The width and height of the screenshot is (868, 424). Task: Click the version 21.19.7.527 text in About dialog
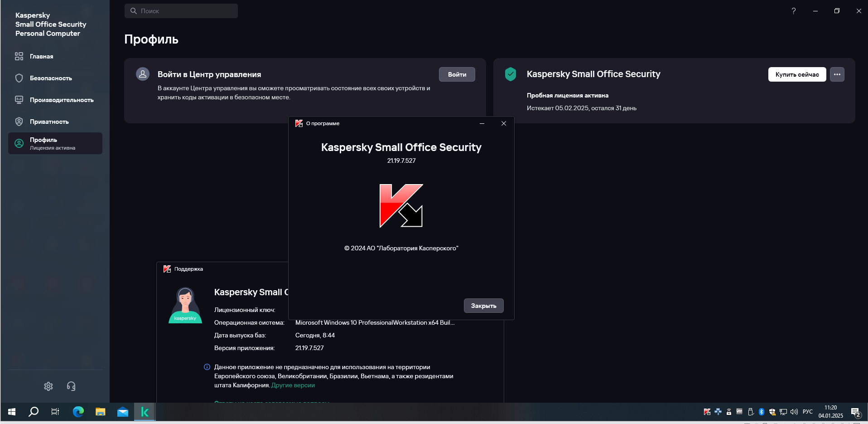pos(401,161)
